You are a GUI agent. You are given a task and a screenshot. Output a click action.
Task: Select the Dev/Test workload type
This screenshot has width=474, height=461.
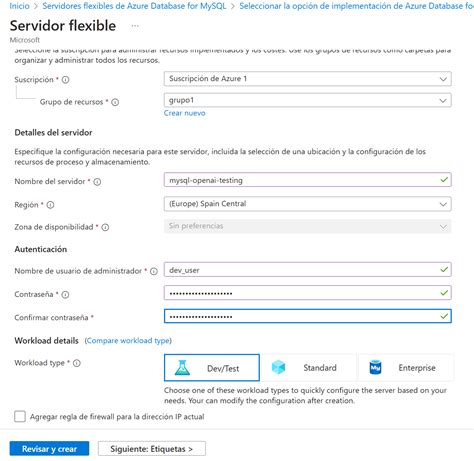(212, 368)
